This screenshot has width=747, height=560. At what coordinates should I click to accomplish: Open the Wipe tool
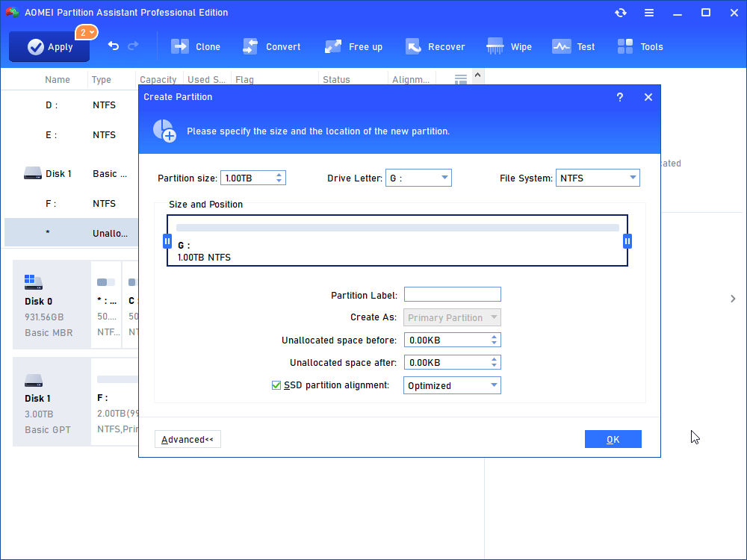(x=509, y=46)
